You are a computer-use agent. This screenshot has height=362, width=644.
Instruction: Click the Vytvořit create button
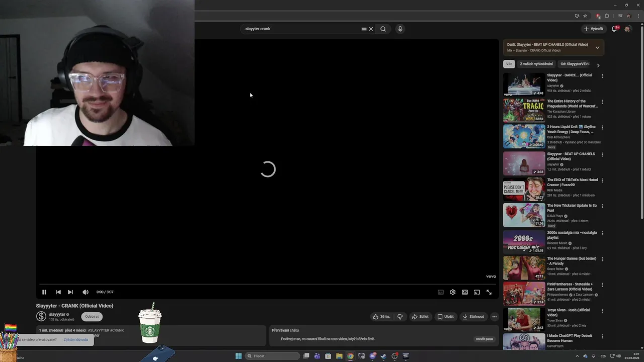[x=594, y=29]
